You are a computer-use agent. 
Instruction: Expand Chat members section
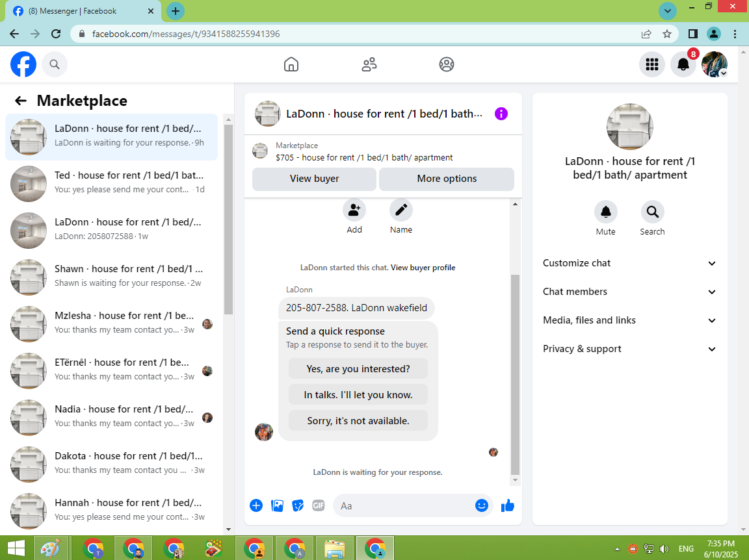(629, 292)
